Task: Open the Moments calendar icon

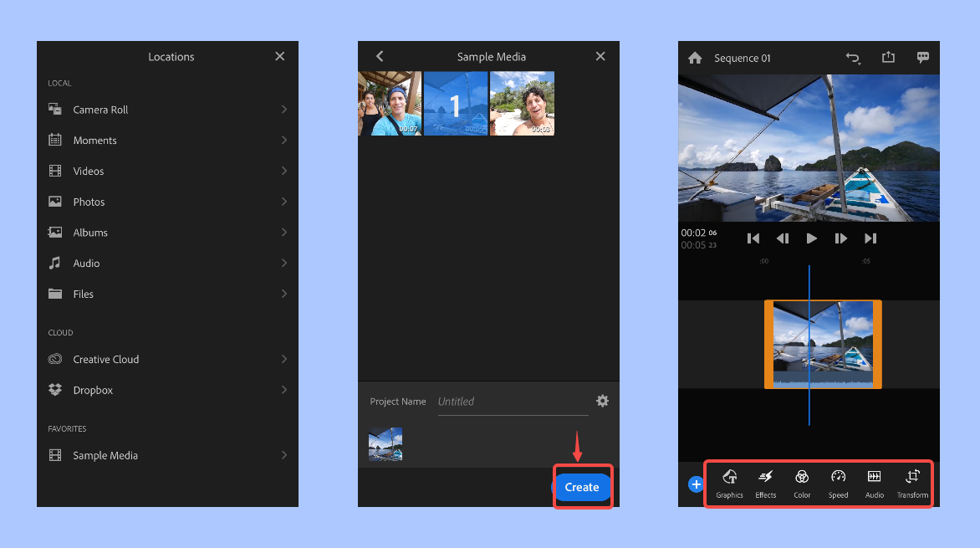Action: (55, 140)
